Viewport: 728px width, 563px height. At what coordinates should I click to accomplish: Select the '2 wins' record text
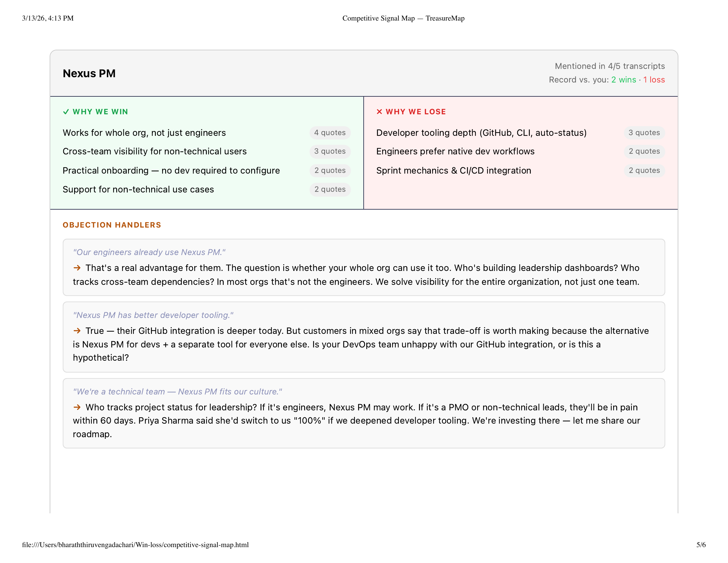pos(624,80)
